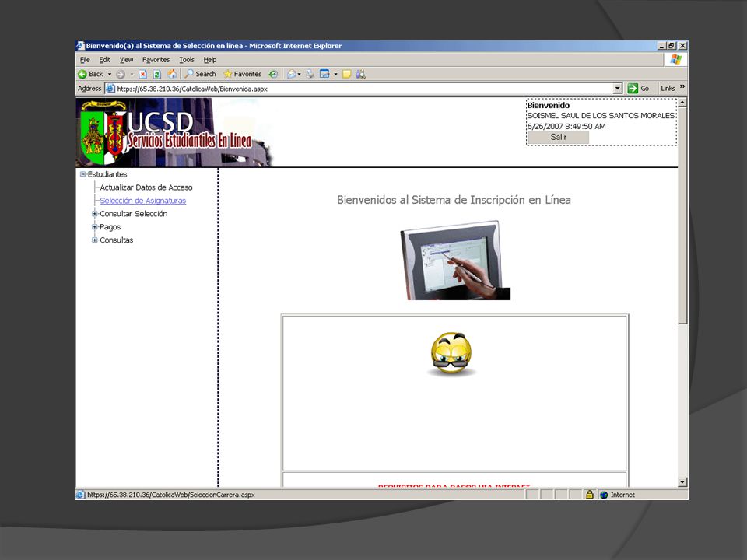Screen dimensions: 747x560
Task: Stop loading with the red X icon
Action: tap(142, 74)
